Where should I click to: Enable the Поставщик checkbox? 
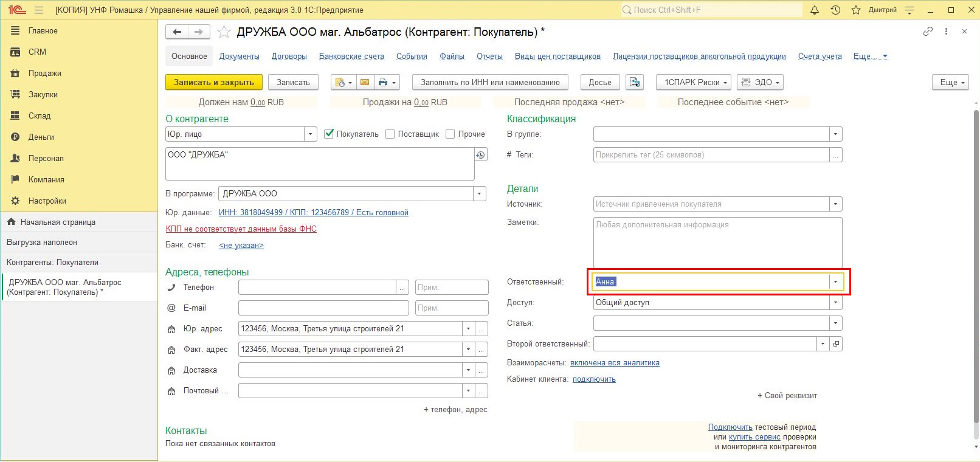click(390, 134)
